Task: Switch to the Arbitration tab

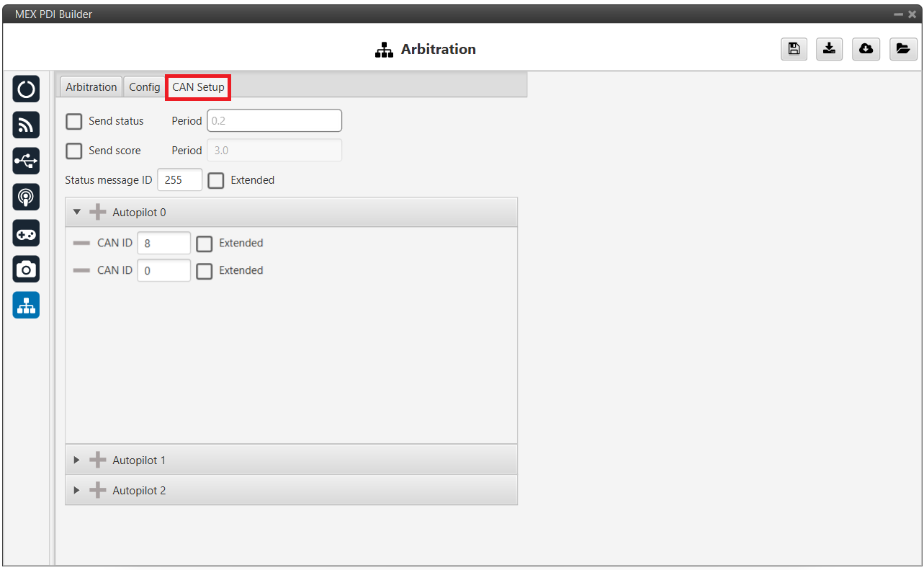Action: pyautogui.click(x=91, y=87)
